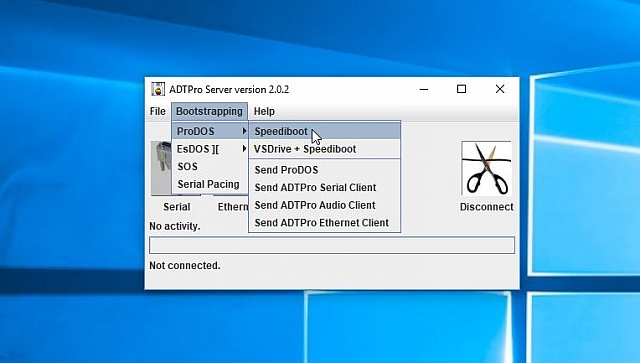This screenshot has height=363, width=640.
Task: Expand the EsDOS ][ submenu entry
Action: click(210, 149)
